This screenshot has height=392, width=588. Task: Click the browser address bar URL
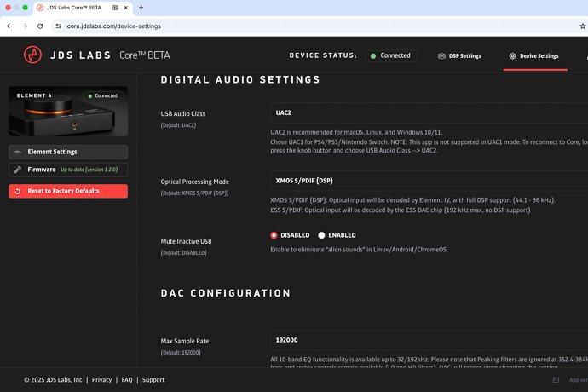[114, 26]
